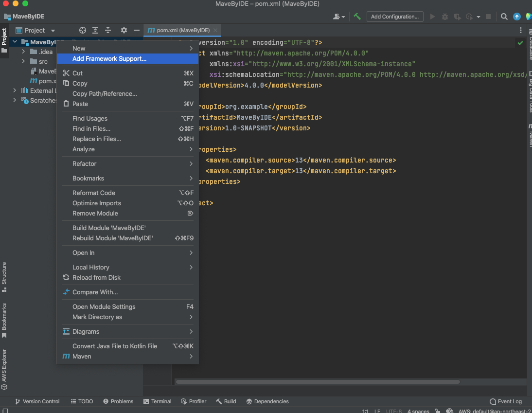Expand Scratches node in tree
Screen dimensions: 532x413
pos(15,100)
